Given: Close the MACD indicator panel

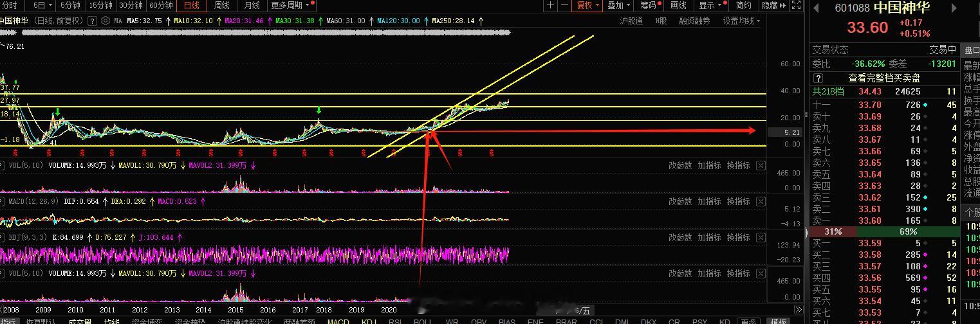Looking at the screenshot, I should point(761,202).
